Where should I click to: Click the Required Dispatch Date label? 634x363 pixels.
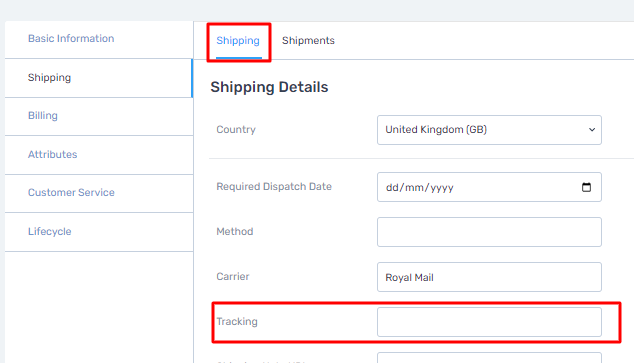click(x=274, y=187)
